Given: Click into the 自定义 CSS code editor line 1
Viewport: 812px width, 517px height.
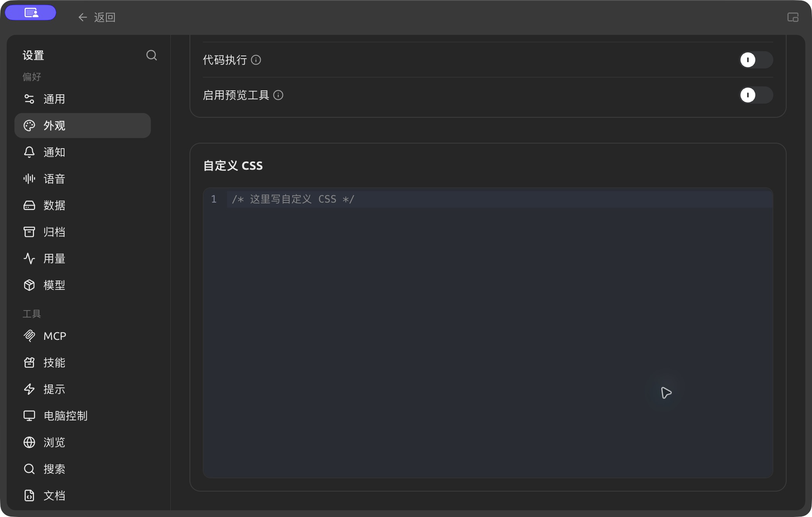Looking at the screenshot, I should pos(499,199).
